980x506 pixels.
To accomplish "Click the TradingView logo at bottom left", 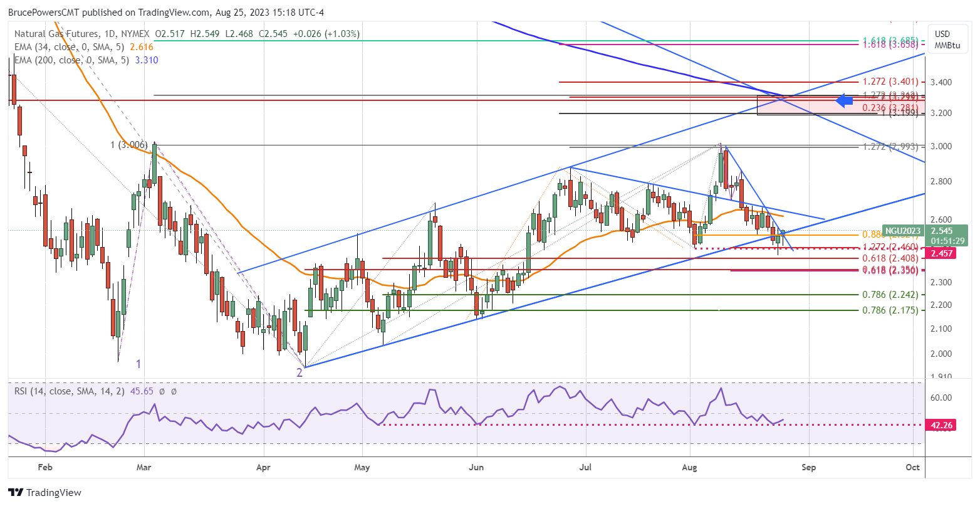I will [44, 493].
